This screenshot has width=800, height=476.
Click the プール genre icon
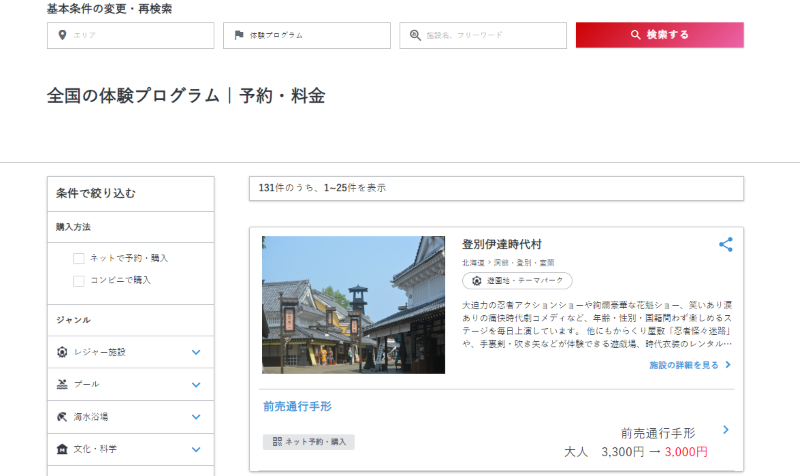pyautogui.click(x=62, y=384)
